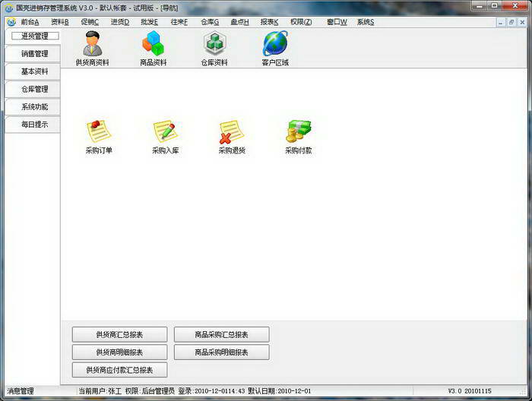Click 商品采购汇总报表 button
Viewport: 532px width, 401px height.
(x=222, y=335)
